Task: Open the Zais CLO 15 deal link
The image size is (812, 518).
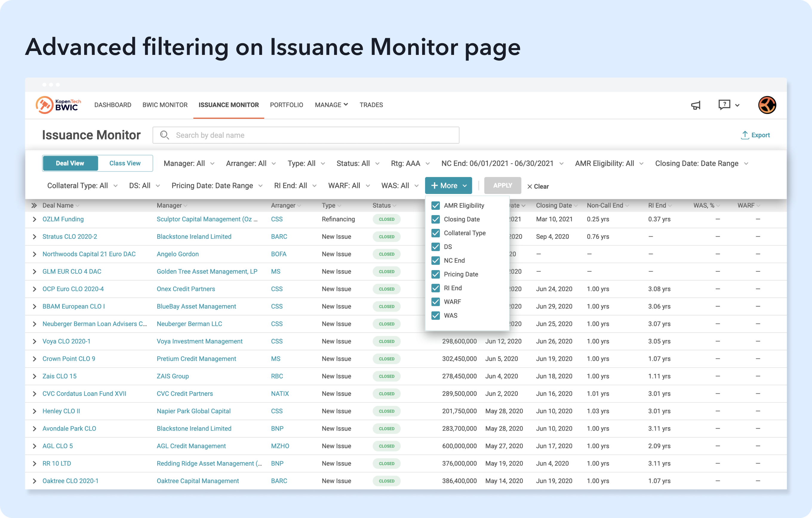Action: (x=59, y=376)
